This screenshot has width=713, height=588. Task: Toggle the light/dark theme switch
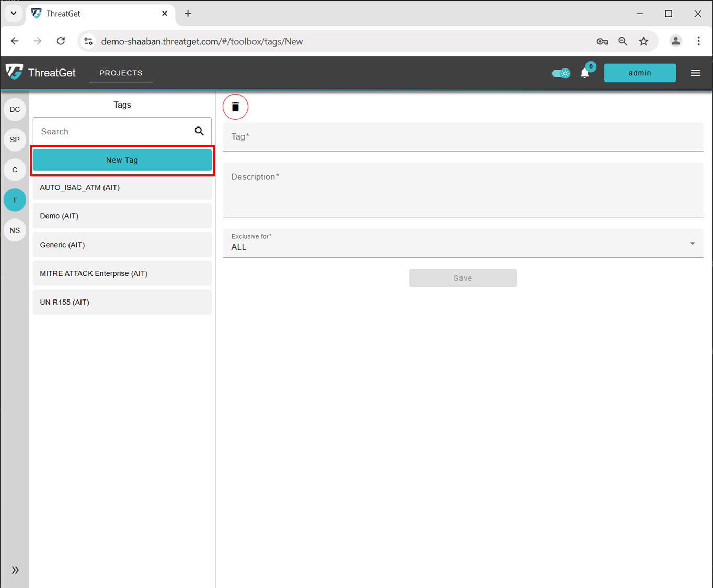[x=561, y=73]
